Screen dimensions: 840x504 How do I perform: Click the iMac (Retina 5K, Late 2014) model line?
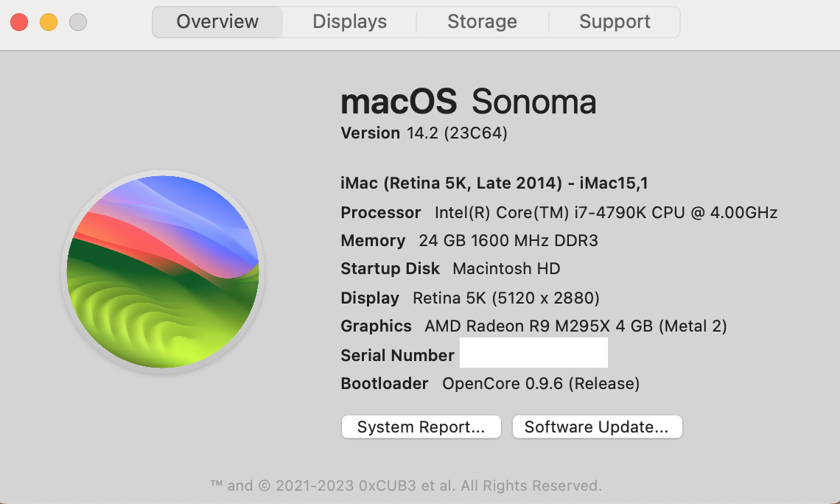(494, 183)
